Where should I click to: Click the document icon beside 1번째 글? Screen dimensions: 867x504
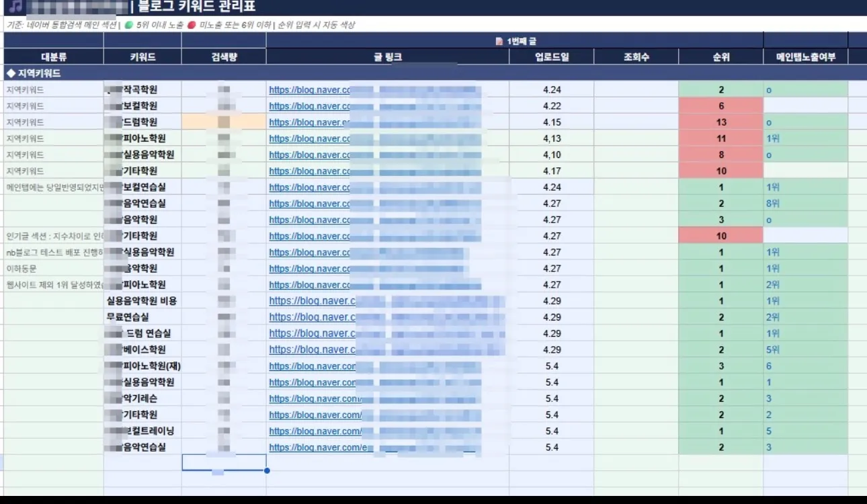pos(499,41)
